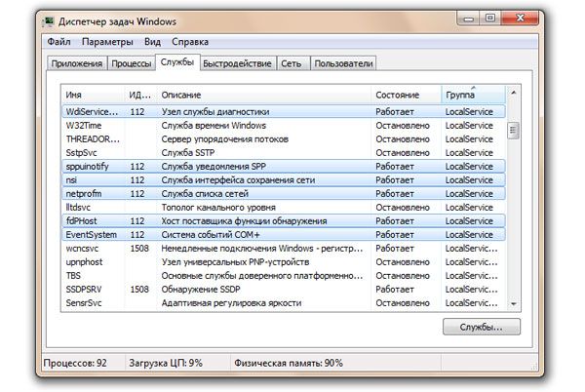Screen dimensions: 585x392
Task: Select the SSDPSRV service
Action: (x=284, y=289)
